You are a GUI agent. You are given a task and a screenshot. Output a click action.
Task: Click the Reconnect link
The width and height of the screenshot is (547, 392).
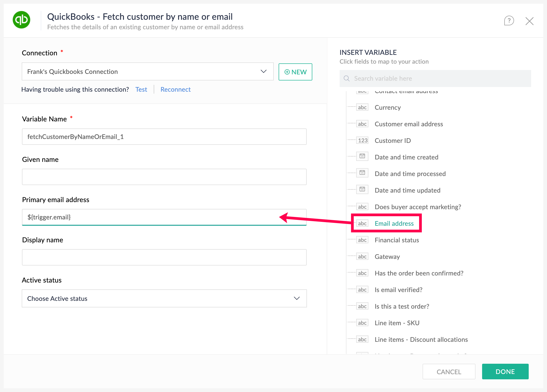(175, 89)
